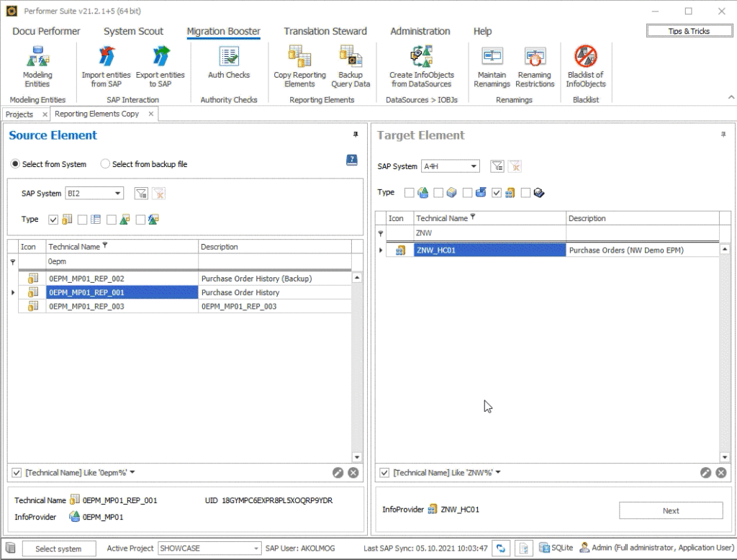Viewport: 737px width, 560px height.
Task: Click the database icon left of Select system
Action: point(10,548)
